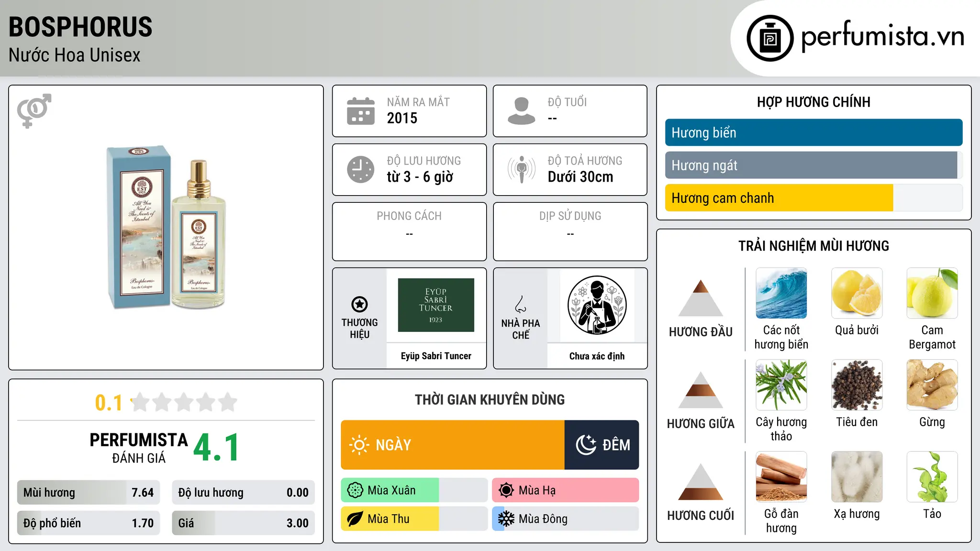Click the PHONG CÁCH card
This screenshot has width=980, height=551.
click(409, 231)
